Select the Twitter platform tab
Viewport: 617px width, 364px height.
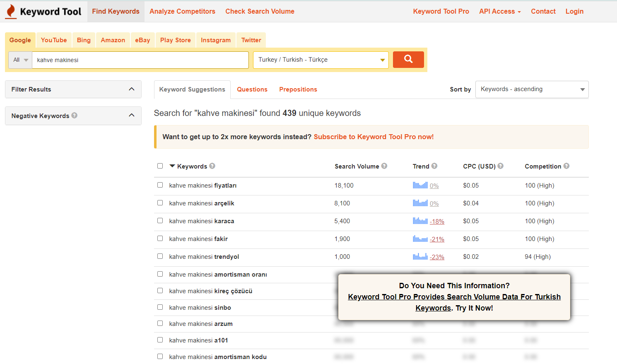251,40
